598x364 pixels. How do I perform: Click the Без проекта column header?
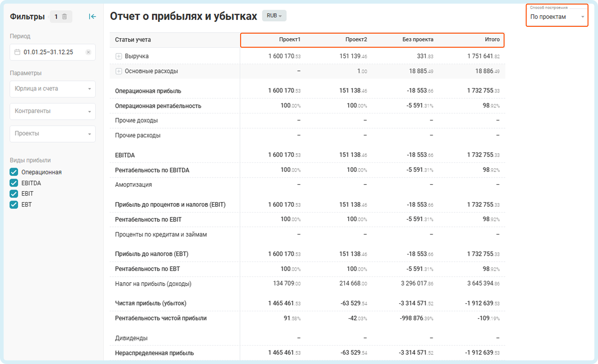[x=418, y=39]
